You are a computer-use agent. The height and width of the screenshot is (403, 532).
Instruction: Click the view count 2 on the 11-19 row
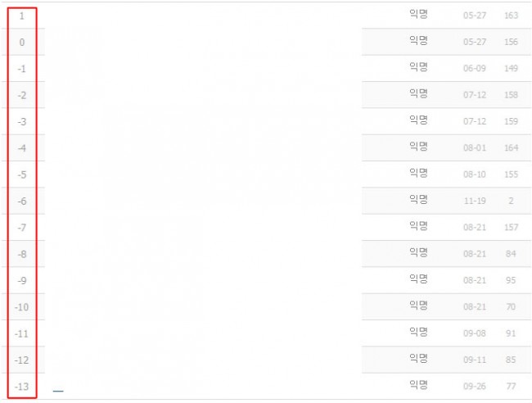tap(511, 201)
